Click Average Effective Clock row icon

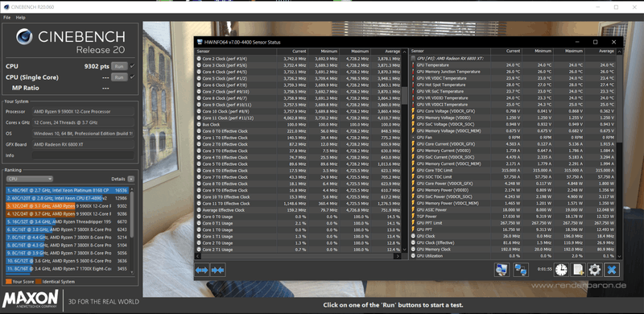coord(199,209)
